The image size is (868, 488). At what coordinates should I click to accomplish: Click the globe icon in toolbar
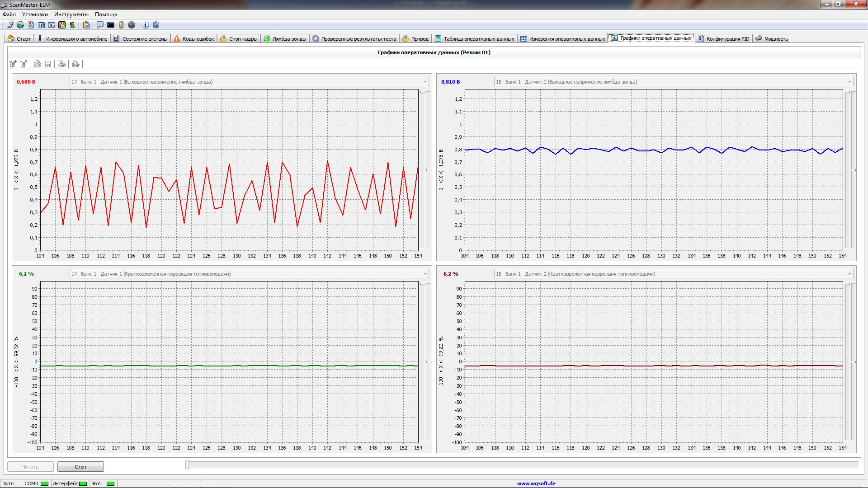click(x=20, y=25)
